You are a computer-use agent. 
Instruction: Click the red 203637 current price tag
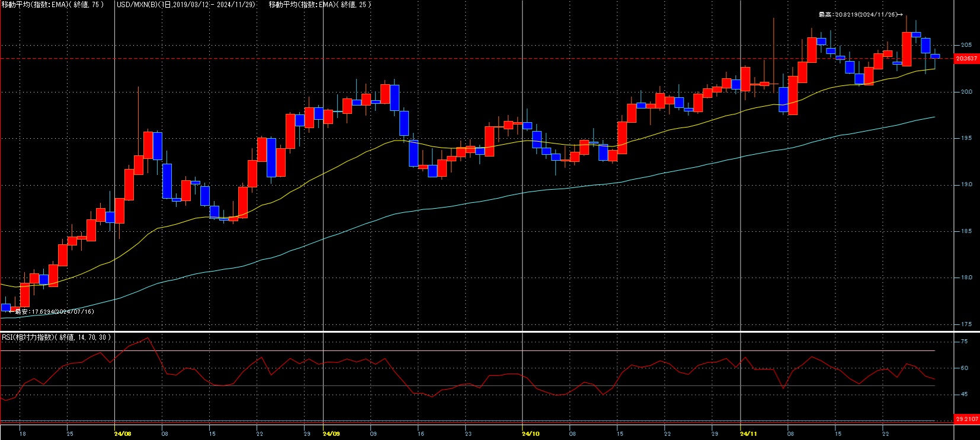[x=966, y=59]
